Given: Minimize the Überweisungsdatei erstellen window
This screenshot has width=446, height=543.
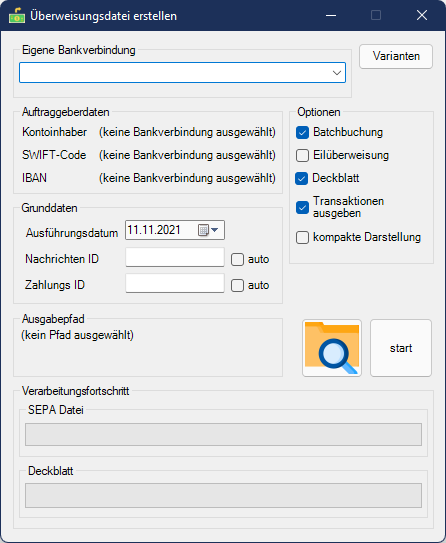Looking at the screenshot, I should point(331,15).
